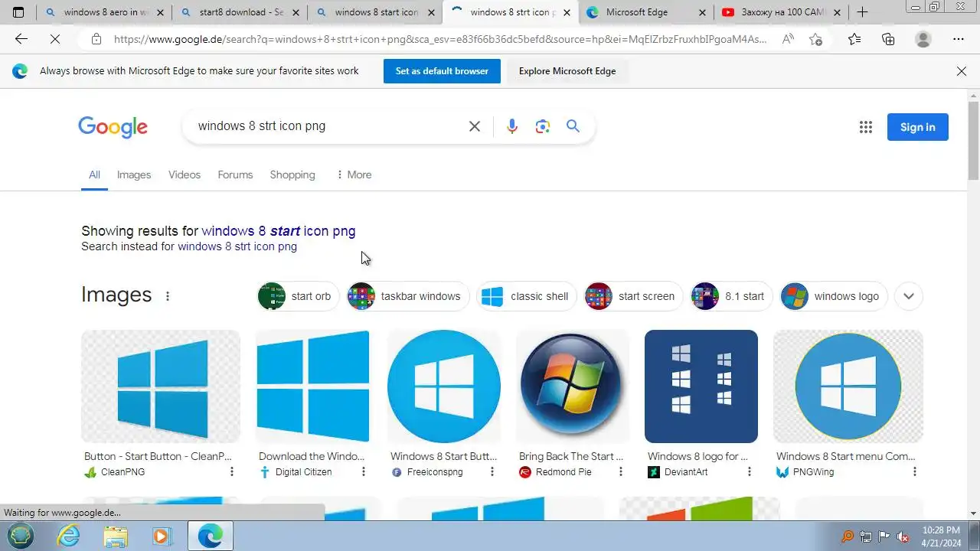Select the All results tab
The image size is (980, 551).
[94, 174]
